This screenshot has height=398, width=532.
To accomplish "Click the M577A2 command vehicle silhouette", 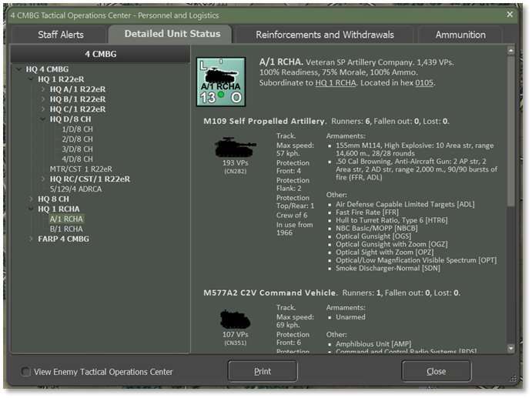I will [x=235, y=319].
